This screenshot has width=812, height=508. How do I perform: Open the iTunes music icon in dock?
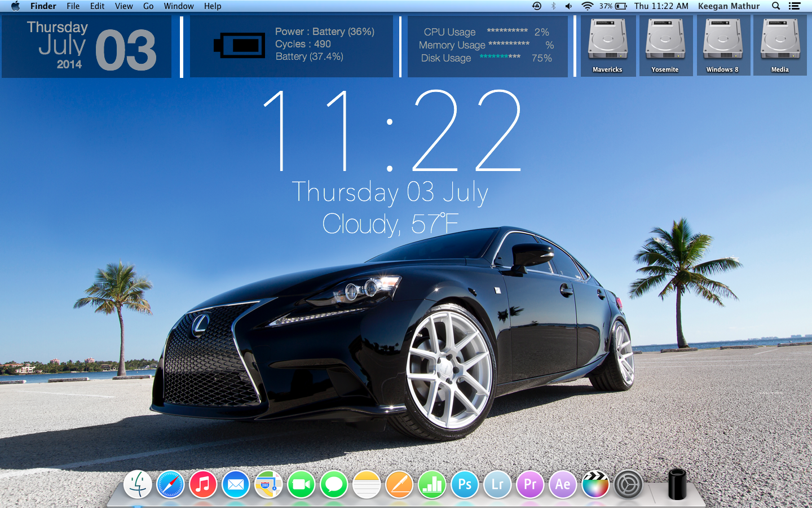203,484
